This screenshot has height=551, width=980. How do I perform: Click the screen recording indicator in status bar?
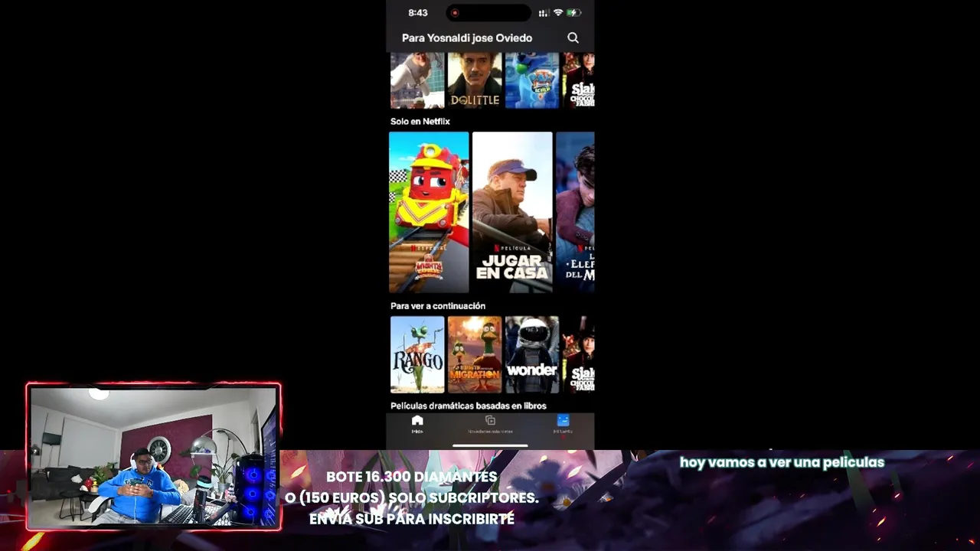pyautogui.click(x=455, y=12)
